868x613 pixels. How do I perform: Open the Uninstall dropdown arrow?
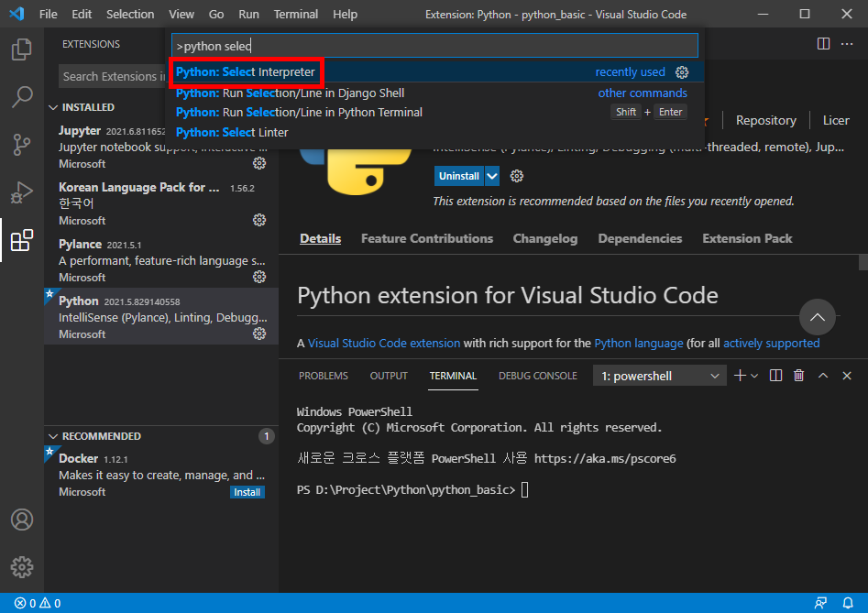pos(492,176)
